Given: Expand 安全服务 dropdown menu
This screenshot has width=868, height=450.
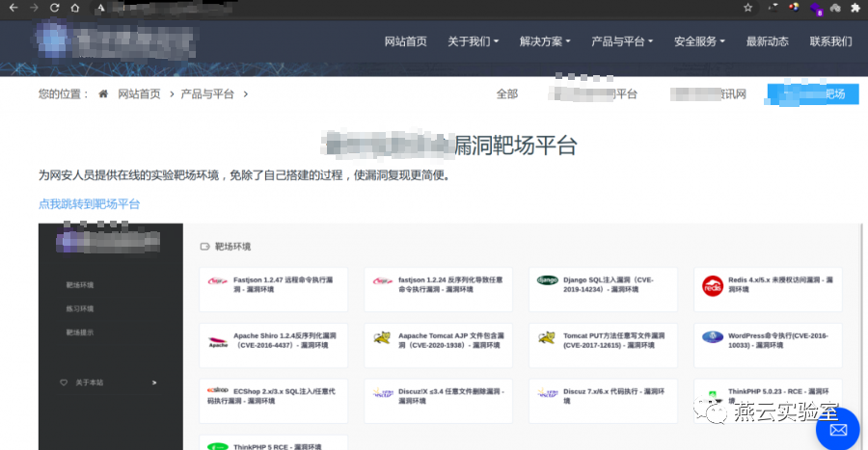Looking at the screenshot, I should click(x=699, y=41).
